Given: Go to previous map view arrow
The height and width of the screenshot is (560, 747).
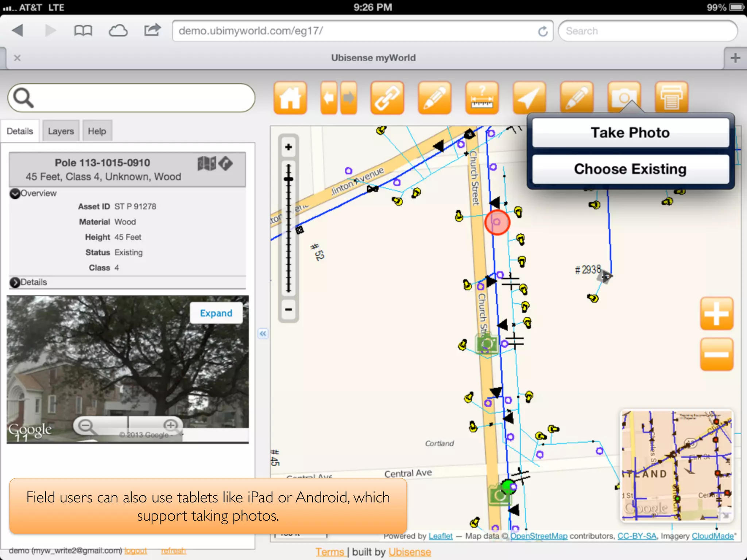Looking at the screenshot, I should point(329,98).
